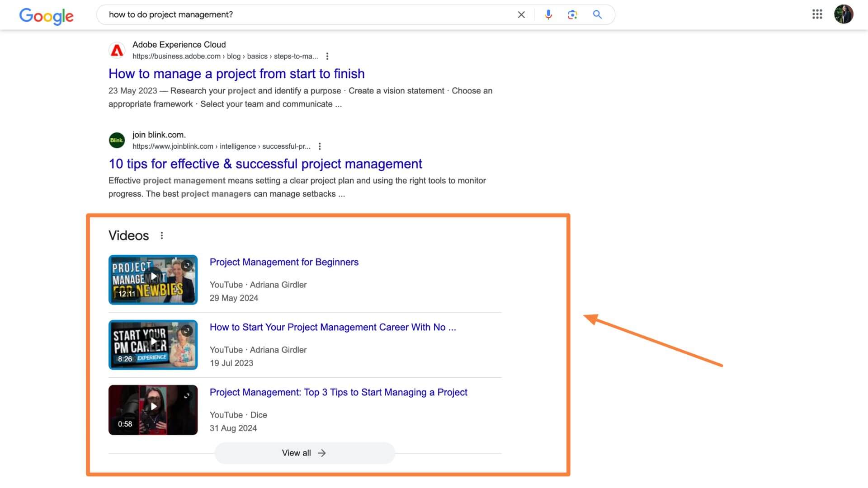Expand preview on Start Your PM Career thumbnail
This screenshot has height=488, width=868.
(187, 331)
